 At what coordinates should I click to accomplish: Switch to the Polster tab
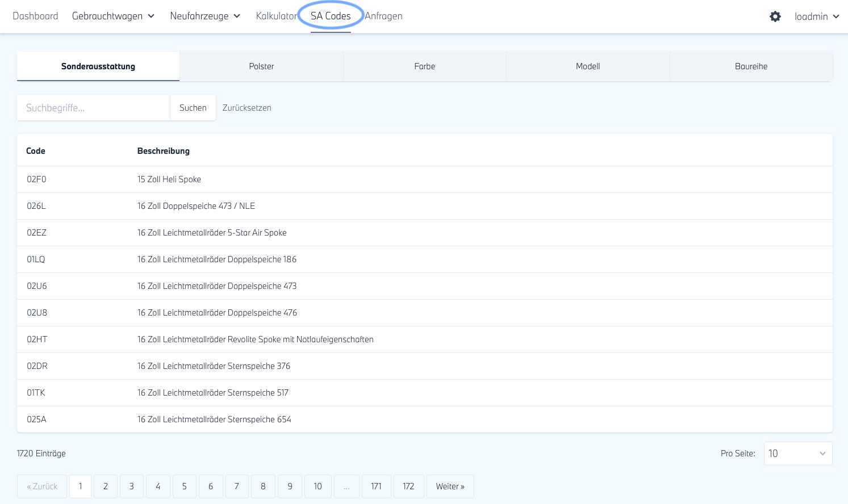(x=261, y=66)
